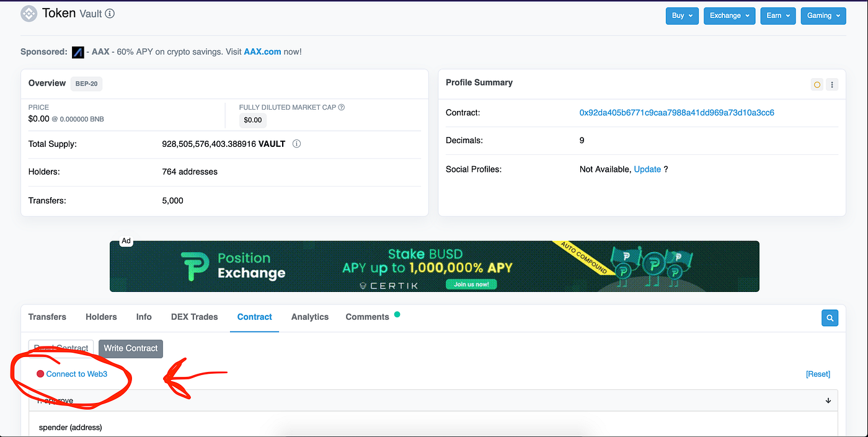Viewport: 868px width, 437px height.
Task: Expand the approve function arrow
Action: pyautogui.click(x=828, y=400)
